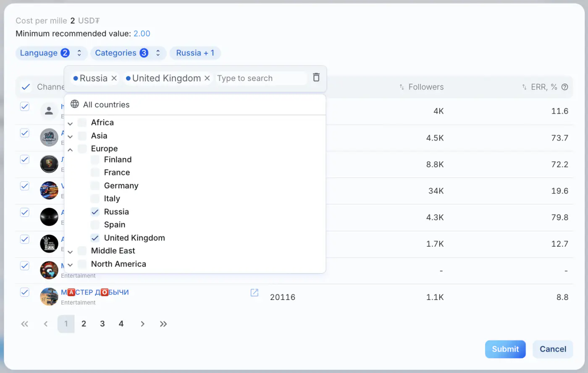Remove the Russia tag with its X
Viewport: 588px width, 373px height.
pos(114,78)
